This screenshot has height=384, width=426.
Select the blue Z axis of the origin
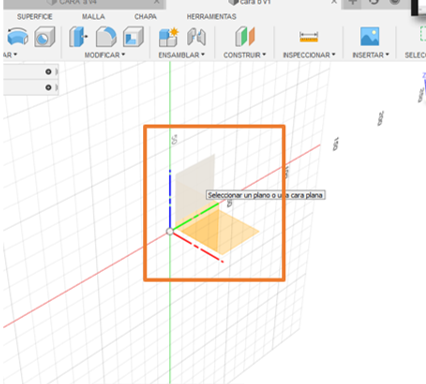click(170, 199)
